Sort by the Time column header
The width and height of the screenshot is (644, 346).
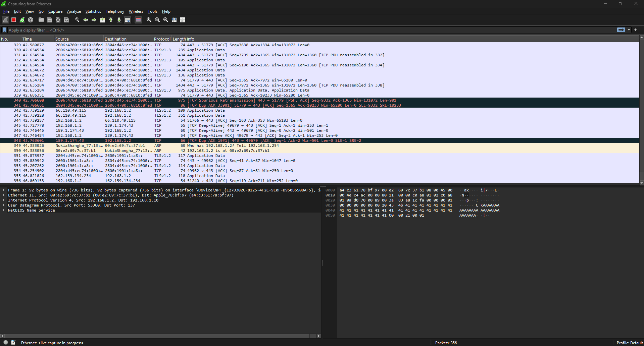point(38,39)
